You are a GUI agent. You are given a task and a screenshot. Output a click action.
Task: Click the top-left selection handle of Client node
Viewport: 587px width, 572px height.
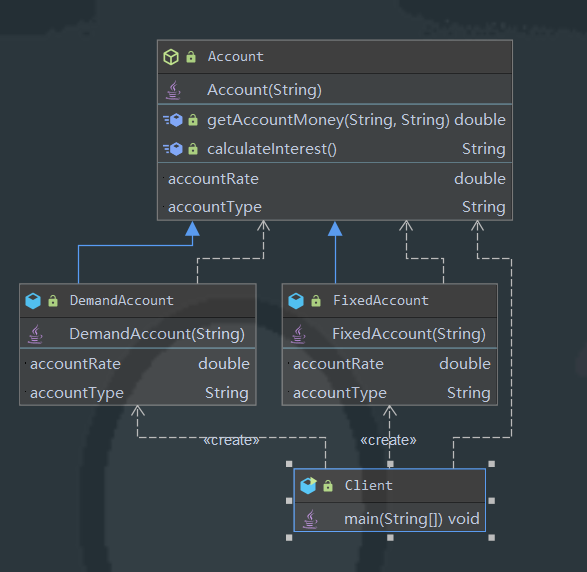coord(289,464)
